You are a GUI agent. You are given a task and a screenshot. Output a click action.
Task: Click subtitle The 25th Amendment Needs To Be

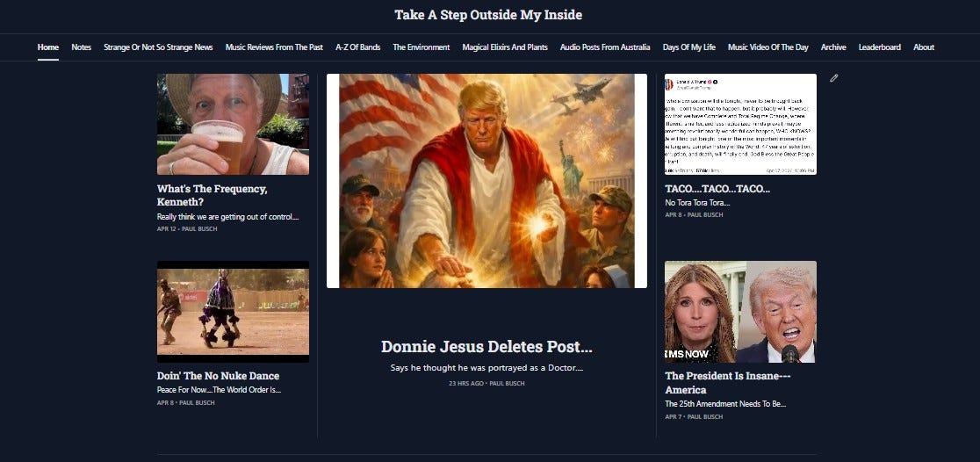coord(725,404)
